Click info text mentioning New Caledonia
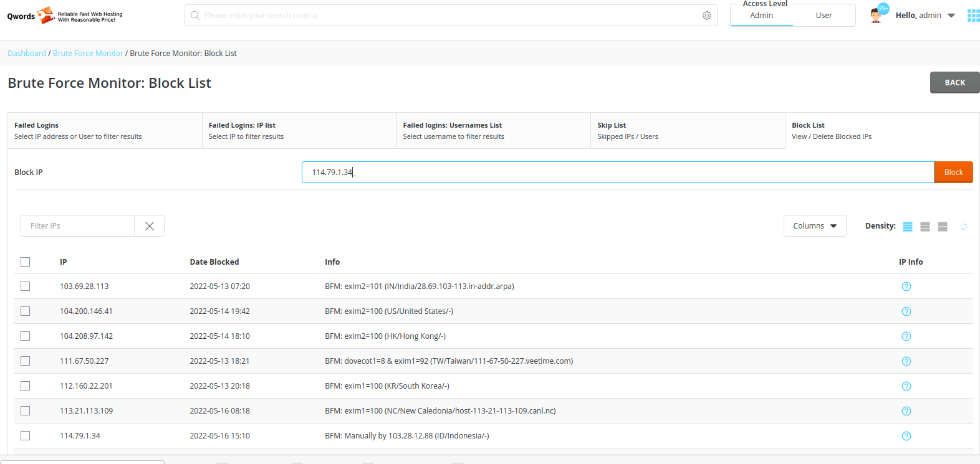The height and width of the screenshot is (464, 980). tap(440, 411)
